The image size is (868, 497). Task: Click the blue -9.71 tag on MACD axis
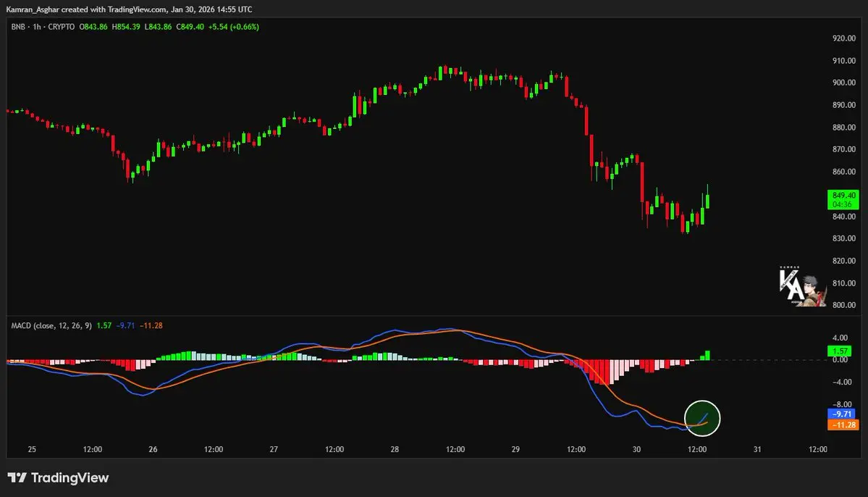pos(841,414)
